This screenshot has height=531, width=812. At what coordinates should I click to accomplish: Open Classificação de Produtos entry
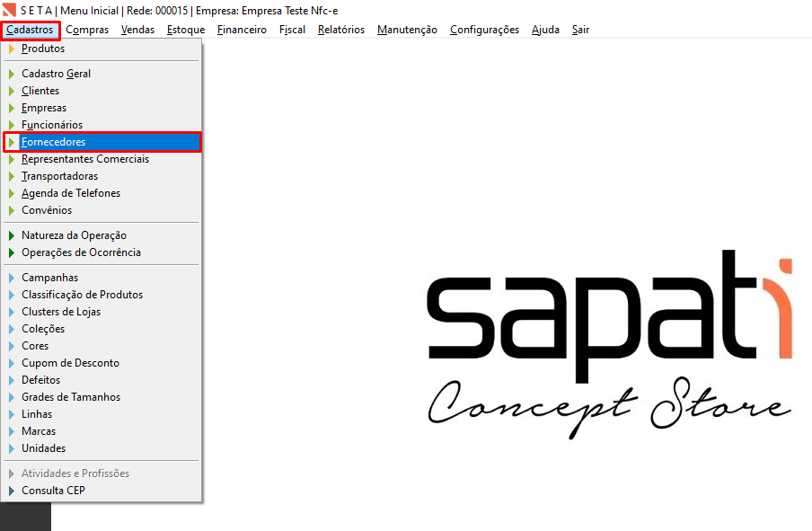click(101, 295)
